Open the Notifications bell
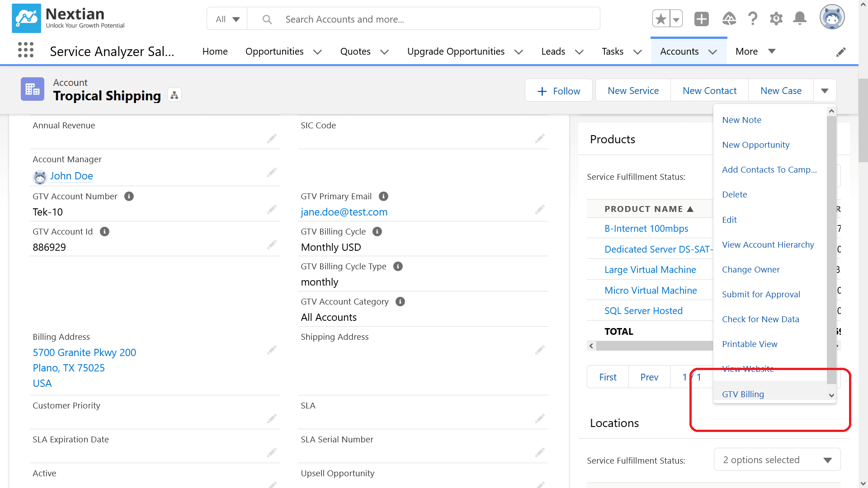 [800, 19]
